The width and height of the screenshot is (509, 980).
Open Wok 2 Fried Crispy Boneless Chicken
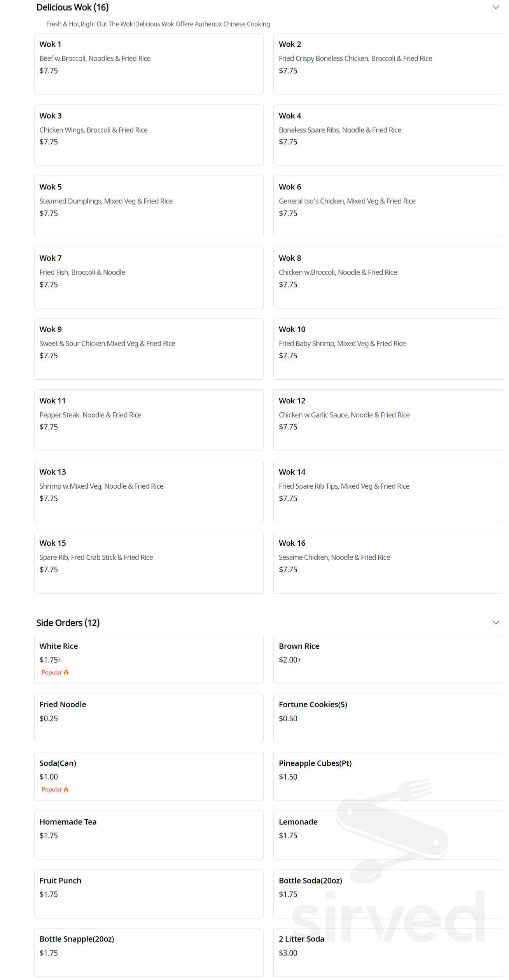(x=388, y=64)
